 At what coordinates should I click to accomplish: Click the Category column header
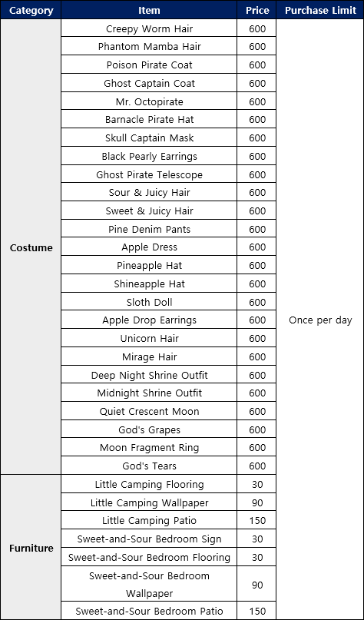31,10
